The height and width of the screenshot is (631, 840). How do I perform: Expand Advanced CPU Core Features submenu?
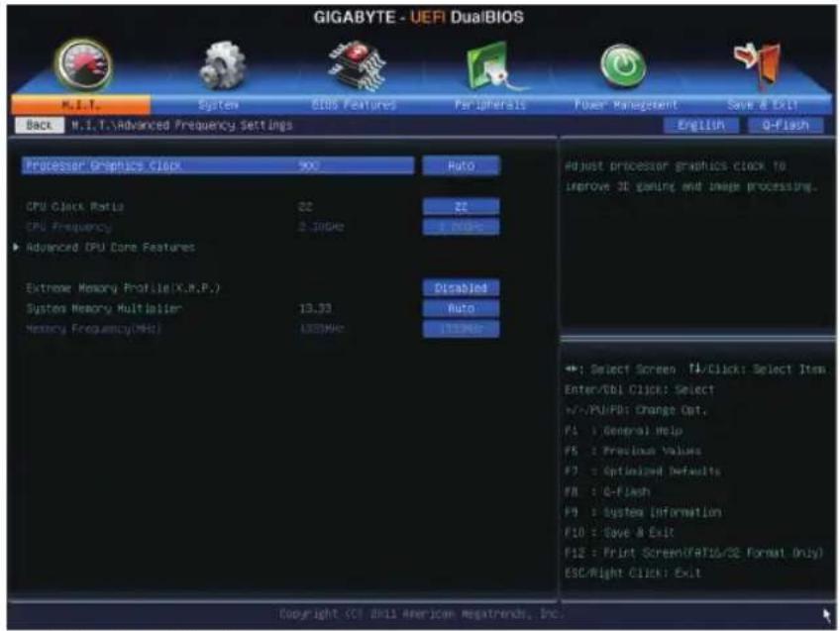pyautogui.click(x=110, y=247)
